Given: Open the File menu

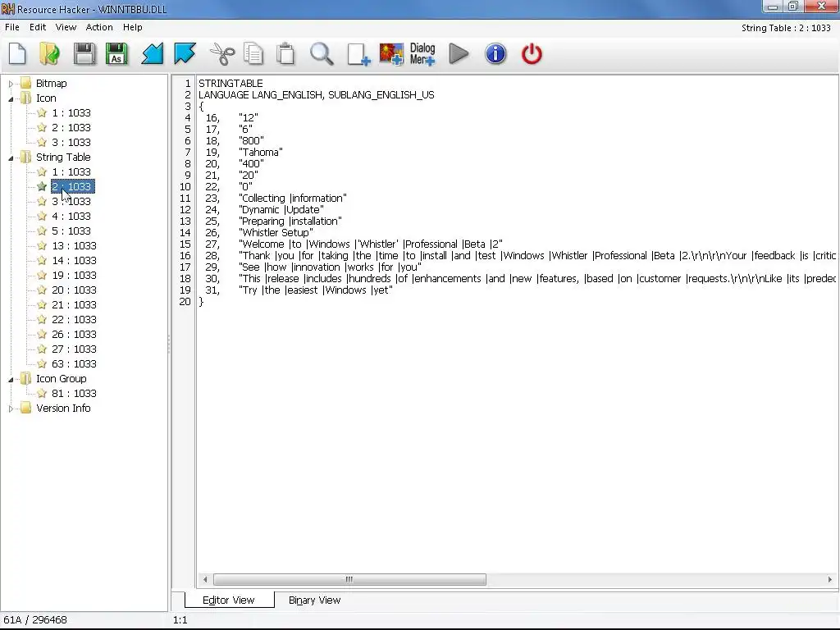Looking at the screenshot, I should point(11,27).
